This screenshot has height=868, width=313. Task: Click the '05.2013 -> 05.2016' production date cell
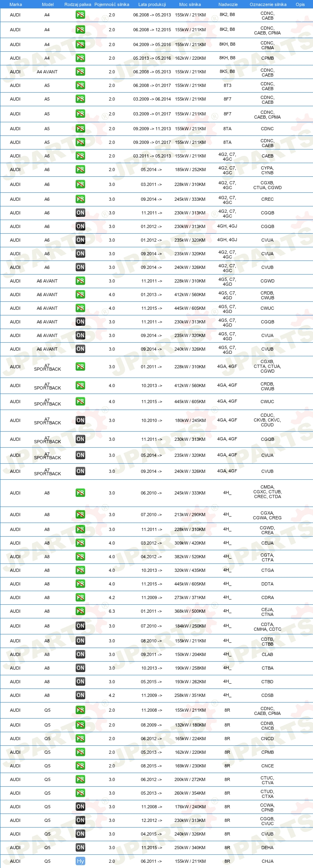[152, 58]
